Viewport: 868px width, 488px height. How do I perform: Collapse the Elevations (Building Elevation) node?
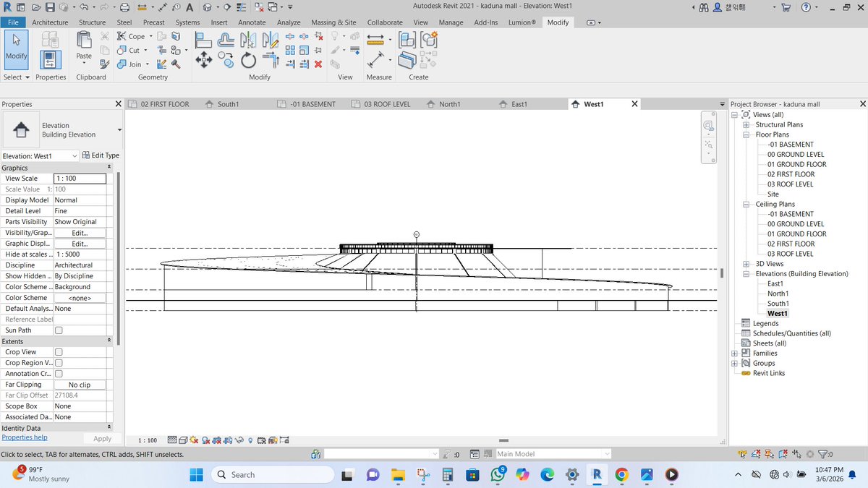tap(746, 274)
